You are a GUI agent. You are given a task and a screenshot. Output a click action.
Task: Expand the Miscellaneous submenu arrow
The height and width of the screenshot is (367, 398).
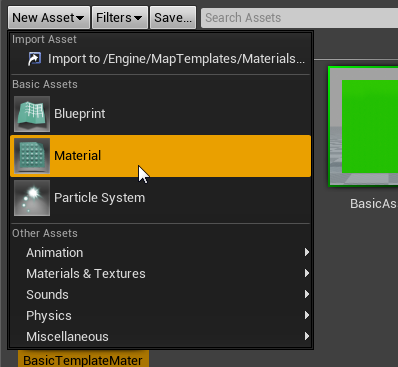(307, 336)
